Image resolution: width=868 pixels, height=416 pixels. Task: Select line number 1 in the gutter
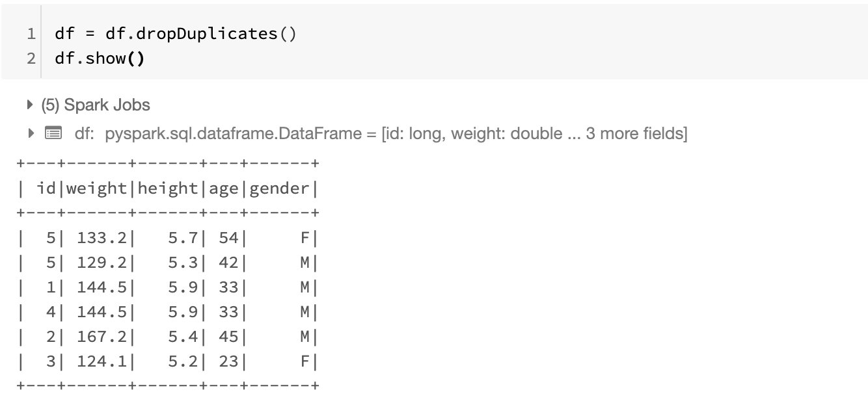pos(31,34)
